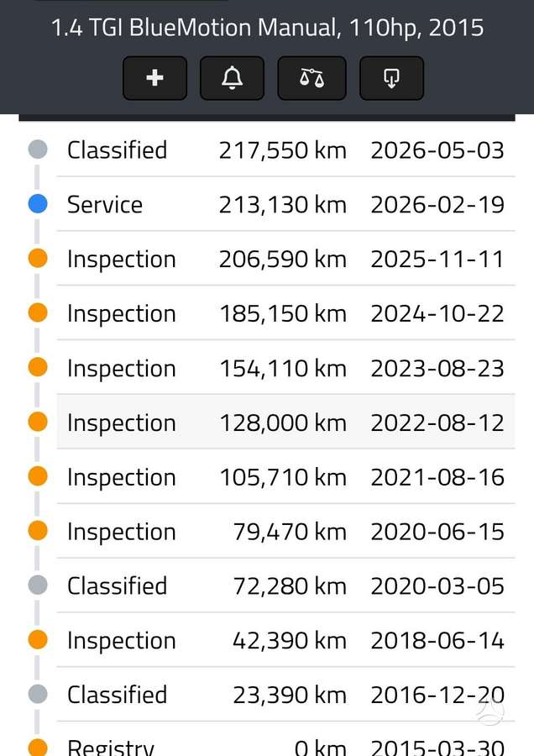This screenshot has height=756, width=534.
Task: Click the plus add icon button
Action: 154,78
